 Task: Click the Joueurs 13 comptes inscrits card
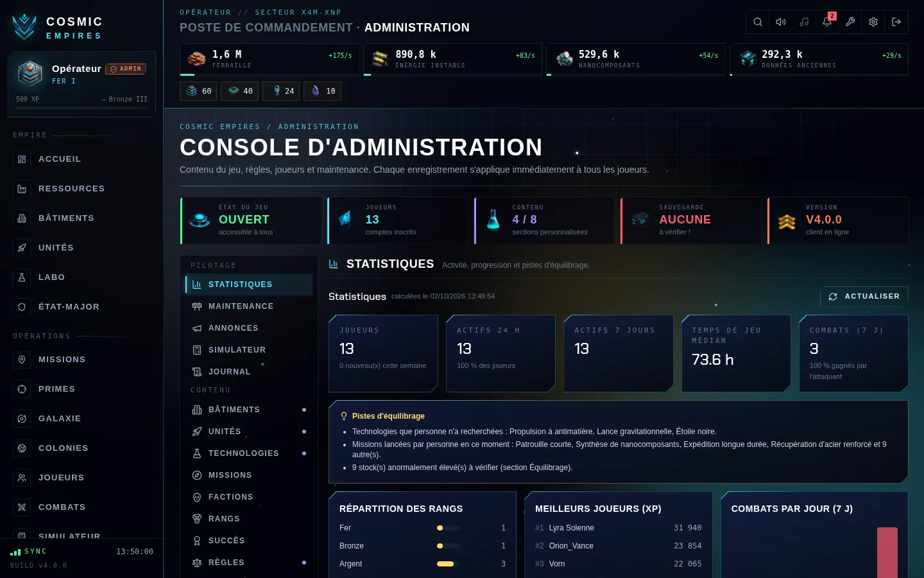(397, 220)
